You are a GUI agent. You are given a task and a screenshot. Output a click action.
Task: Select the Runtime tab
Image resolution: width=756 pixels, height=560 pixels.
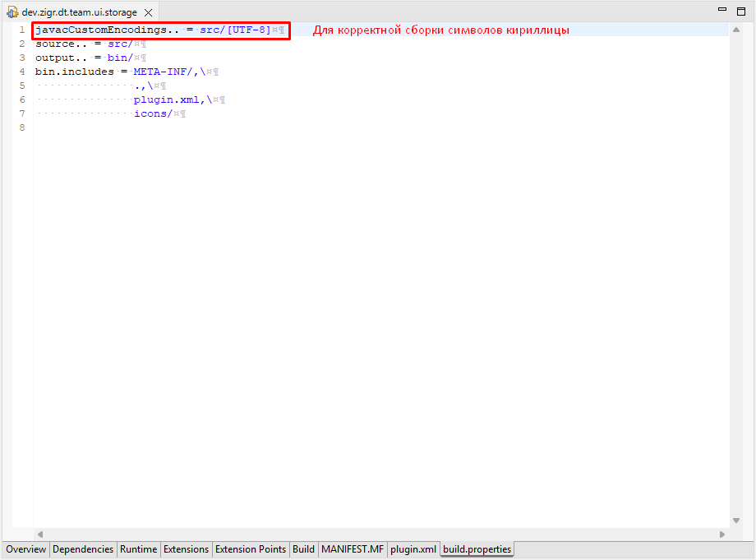138,549
